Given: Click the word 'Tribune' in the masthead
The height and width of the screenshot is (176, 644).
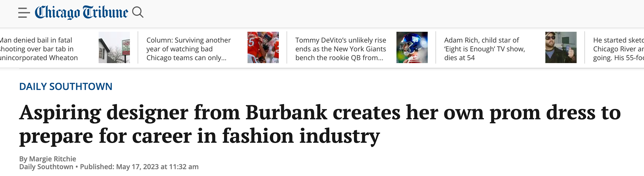Looking at the screenshot, I should point(105,12).
